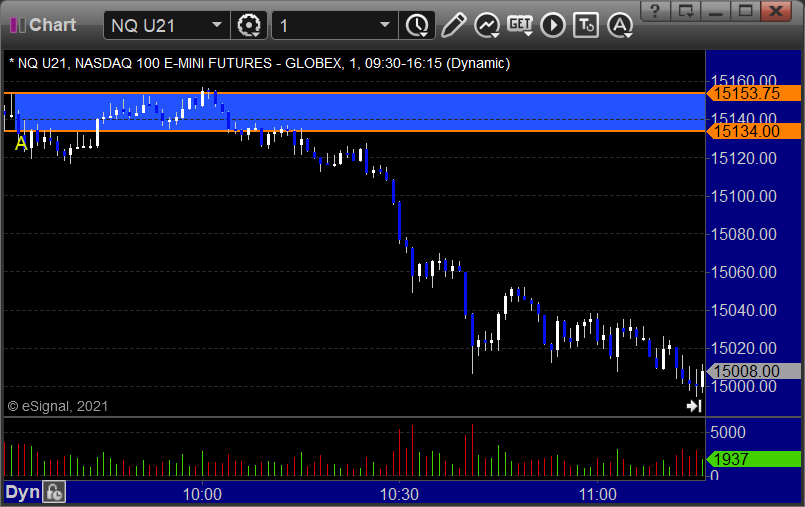805x507 pixels.
Task: Open the help question mark button
Action: click(655, 10)
